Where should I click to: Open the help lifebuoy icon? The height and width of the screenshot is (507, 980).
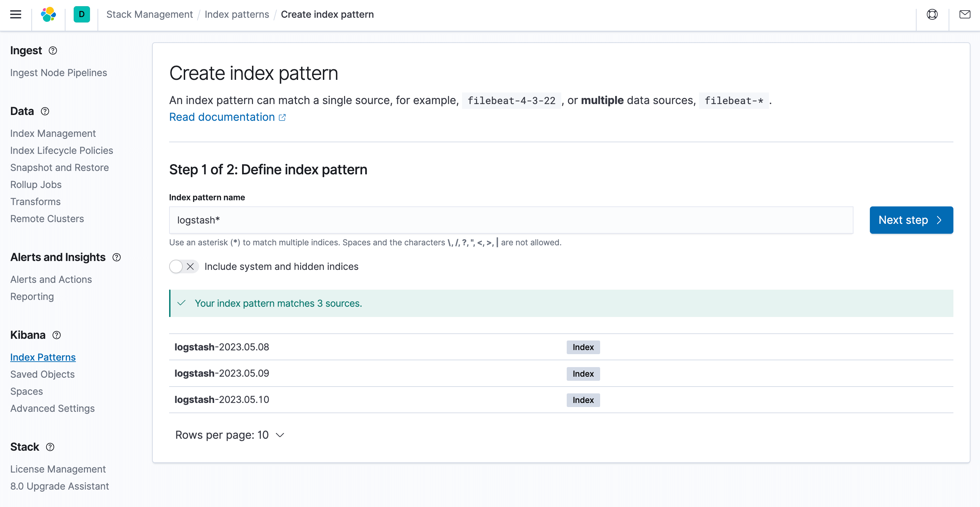[x=932, y=14]
